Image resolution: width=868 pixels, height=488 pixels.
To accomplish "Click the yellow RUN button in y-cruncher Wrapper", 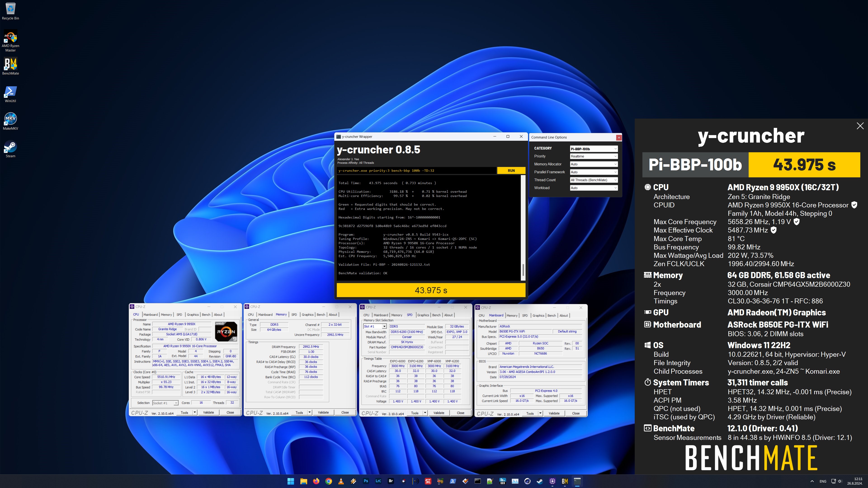I will click(511, 171).
